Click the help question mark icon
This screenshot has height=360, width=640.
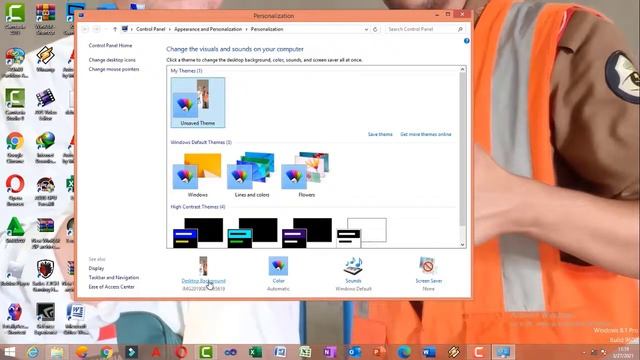[467, 41]
